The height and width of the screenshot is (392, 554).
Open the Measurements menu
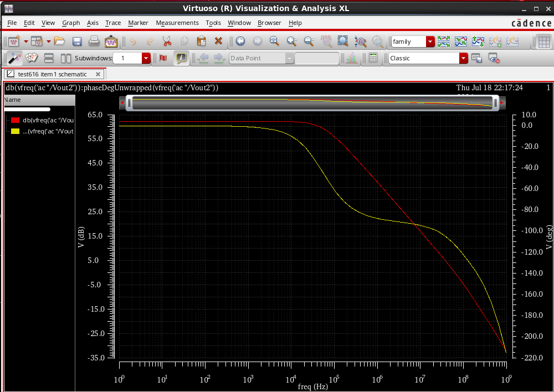[177, 23]
